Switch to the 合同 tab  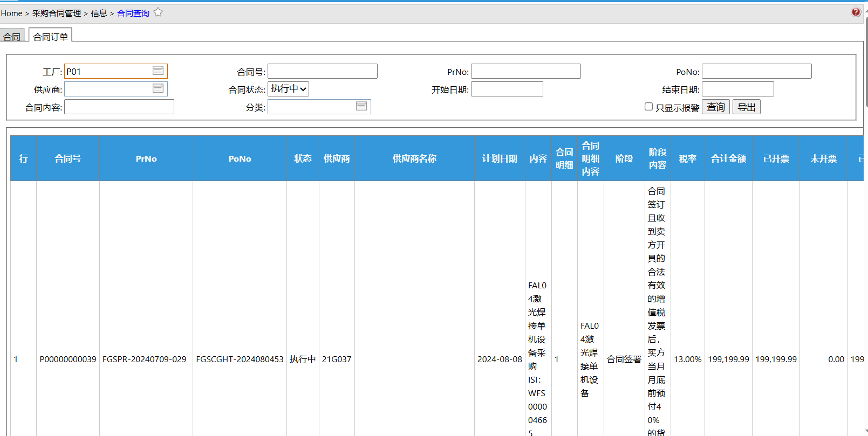tap(12, 36)
